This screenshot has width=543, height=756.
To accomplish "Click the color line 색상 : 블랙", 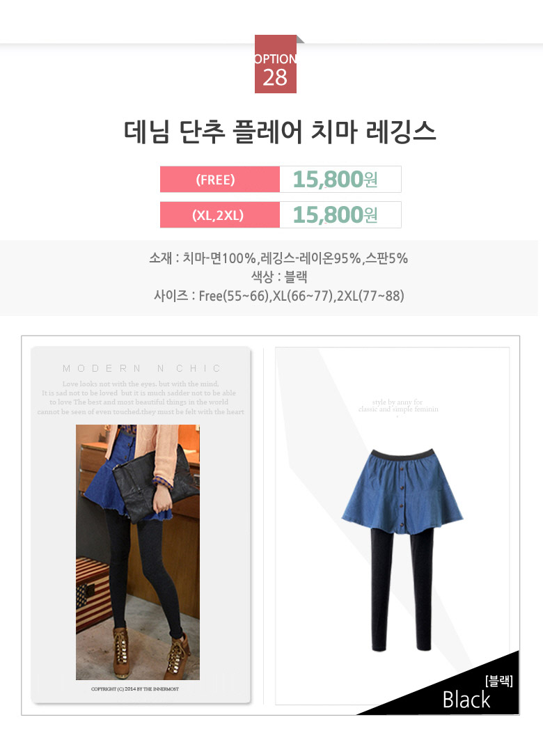I will click(x=278, y=277).
